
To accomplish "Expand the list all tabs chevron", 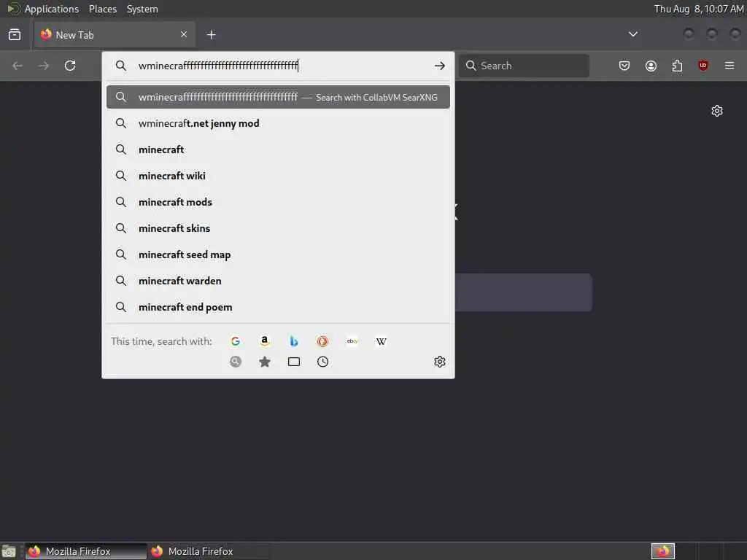I will 633,34.
